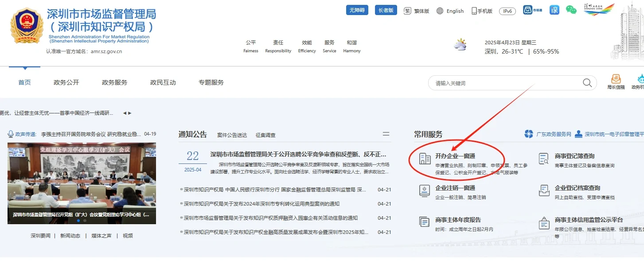
Task: Open the 政务公开 menu
Action: 66,82
